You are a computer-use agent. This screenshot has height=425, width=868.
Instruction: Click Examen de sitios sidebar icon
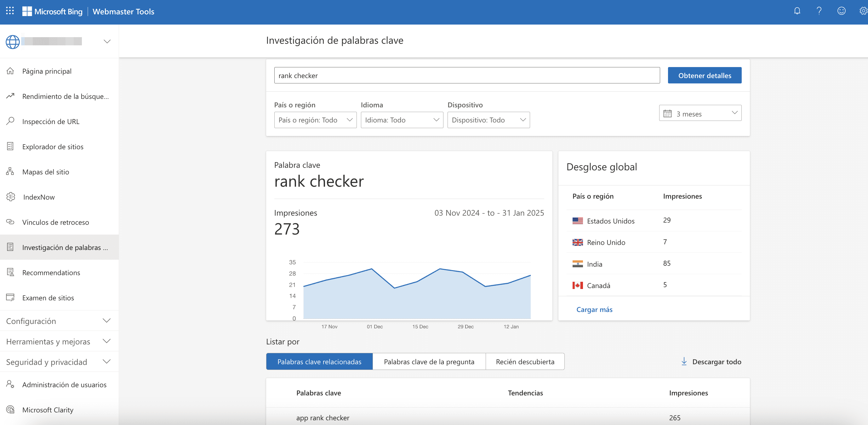(10, 298)
